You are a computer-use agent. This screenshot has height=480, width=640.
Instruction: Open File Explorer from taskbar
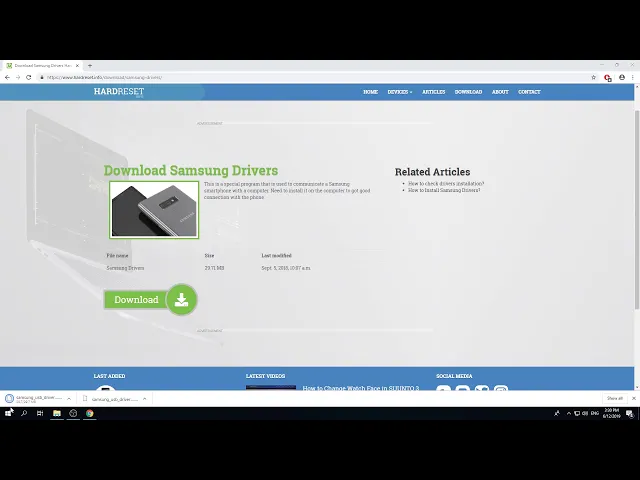point(57,413)
